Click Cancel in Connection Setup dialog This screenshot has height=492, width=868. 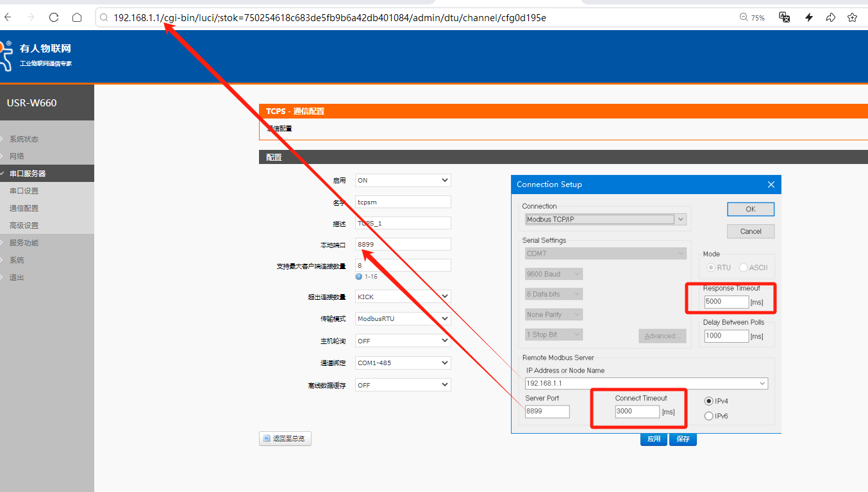click(x=751, y=231)
